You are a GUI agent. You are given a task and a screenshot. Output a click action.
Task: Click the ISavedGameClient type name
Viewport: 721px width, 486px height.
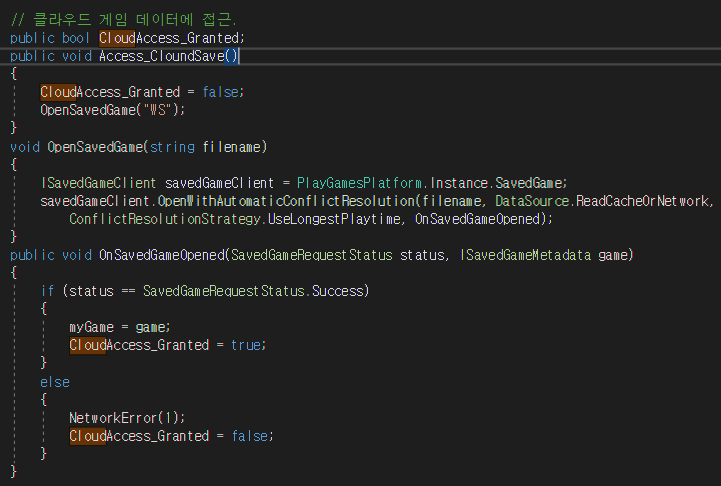(x=98, y=183)
